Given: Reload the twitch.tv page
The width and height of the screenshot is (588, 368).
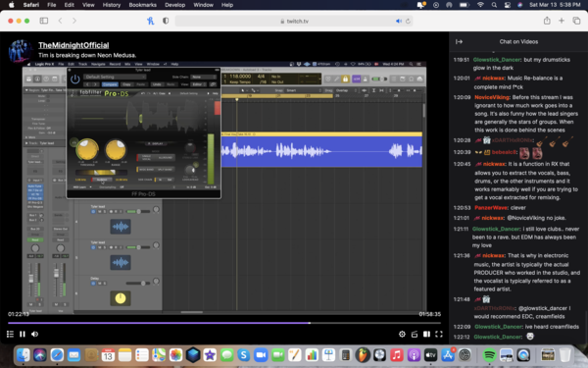Looking at the screenshot, I should click(x=408, y=21).
